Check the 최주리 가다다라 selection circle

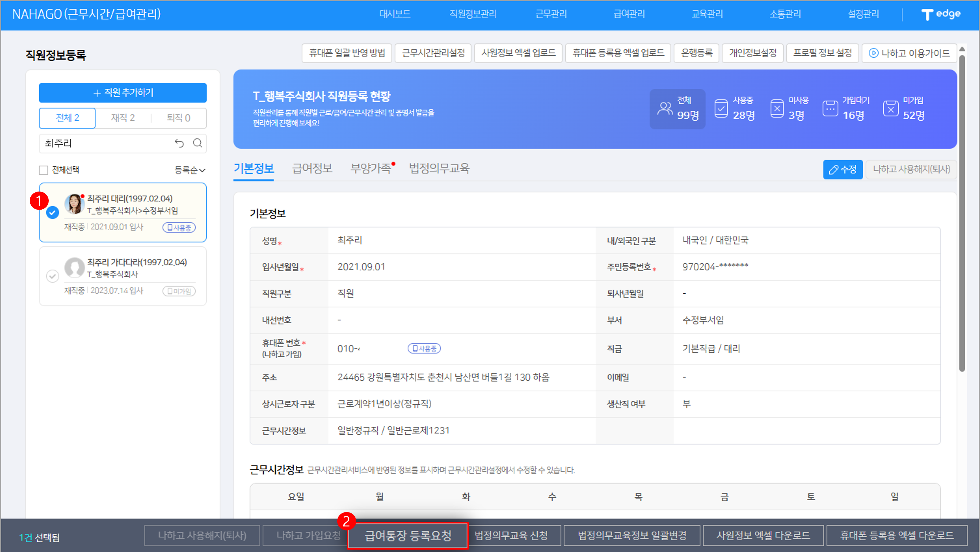click(52, 276)
